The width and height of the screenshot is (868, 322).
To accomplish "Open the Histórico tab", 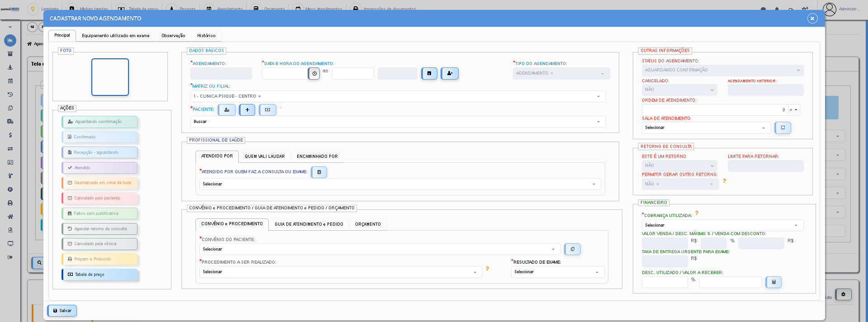I will point(206,36).
